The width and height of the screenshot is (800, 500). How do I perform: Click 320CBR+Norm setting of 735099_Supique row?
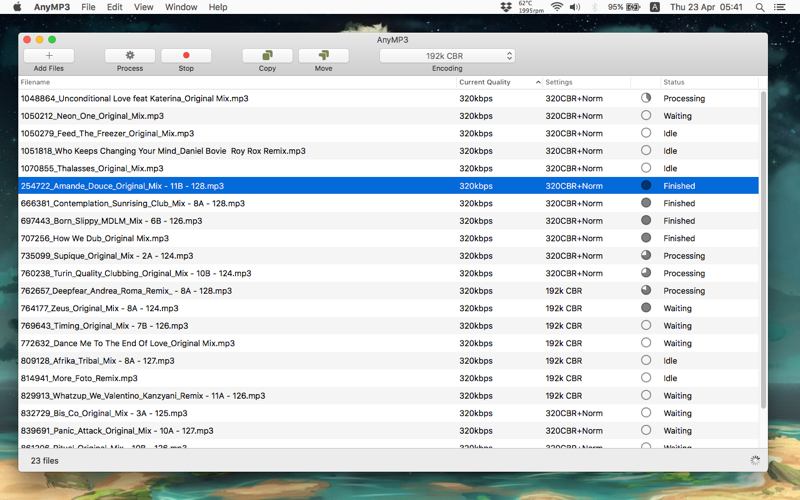coord(574,256)
